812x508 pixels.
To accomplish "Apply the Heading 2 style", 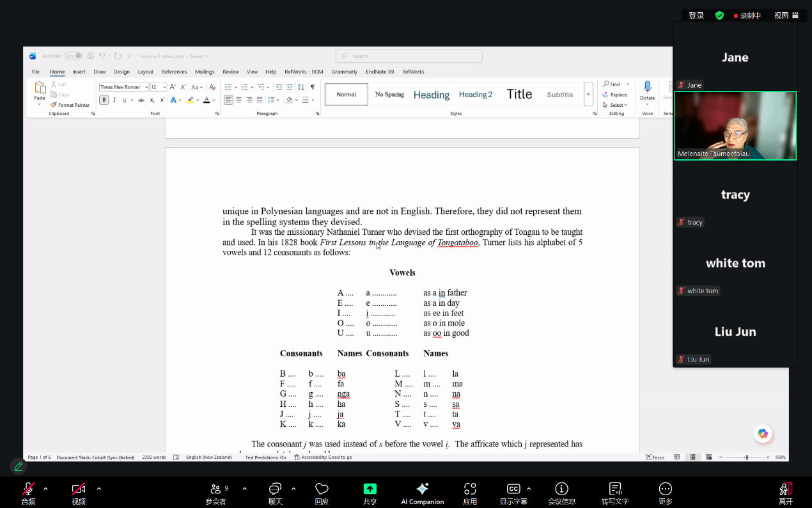I will (476, 95).
